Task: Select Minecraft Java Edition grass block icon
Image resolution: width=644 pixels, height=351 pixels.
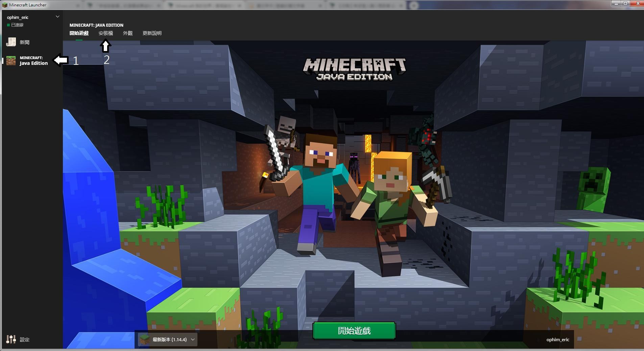Action: click(11, 60)
